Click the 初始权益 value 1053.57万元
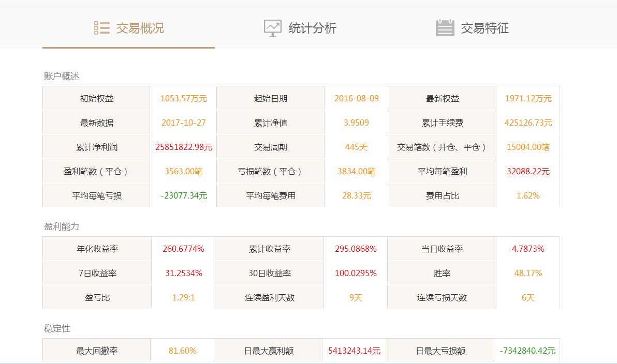Screen dimensions: 617x364 [184, 98]
